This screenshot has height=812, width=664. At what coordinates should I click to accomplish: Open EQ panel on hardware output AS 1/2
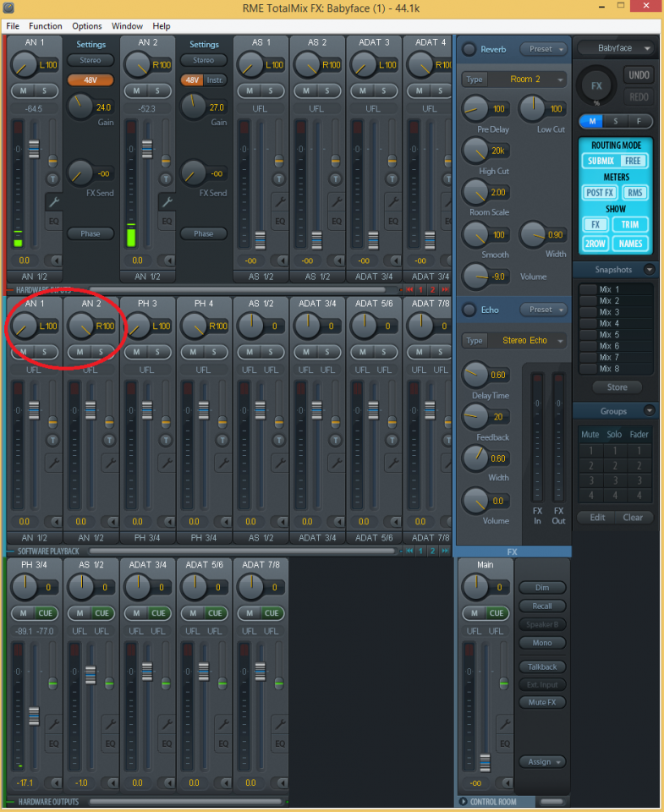pos(110,743)
